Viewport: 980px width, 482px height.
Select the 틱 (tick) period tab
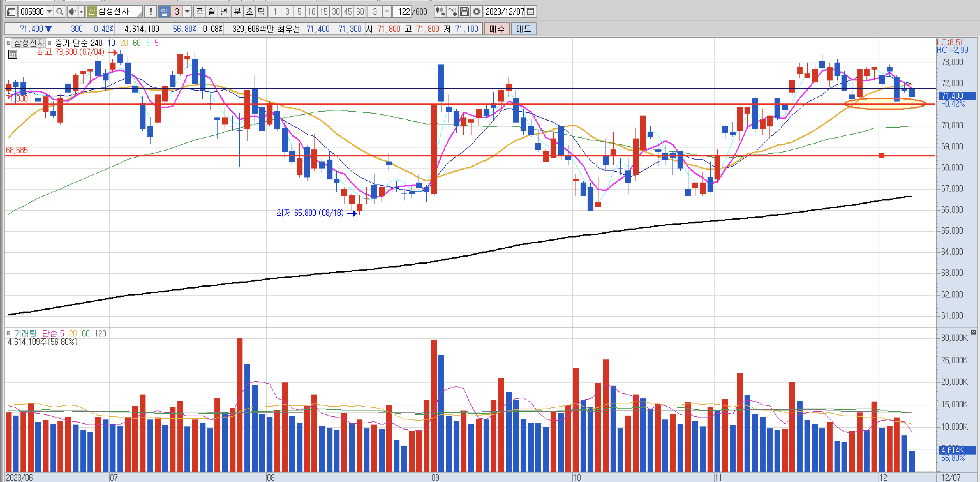(x=261, y=11)
